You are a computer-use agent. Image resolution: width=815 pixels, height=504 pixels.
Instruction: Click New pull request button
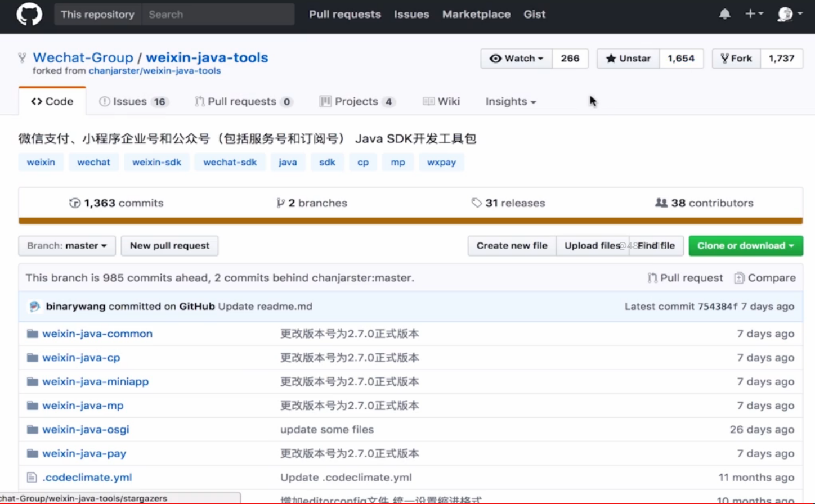point(169,246)
